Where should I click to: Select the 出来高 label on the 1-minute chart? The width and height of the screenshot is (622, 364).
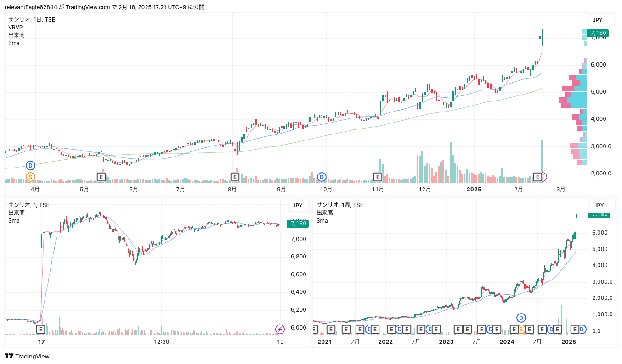17,213
